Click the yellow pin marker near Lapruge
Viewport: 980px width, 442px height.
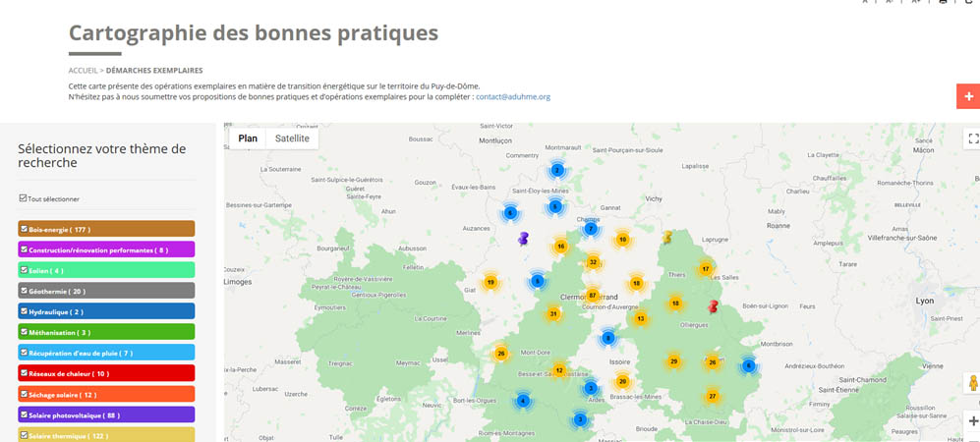[x=667, y=237]
